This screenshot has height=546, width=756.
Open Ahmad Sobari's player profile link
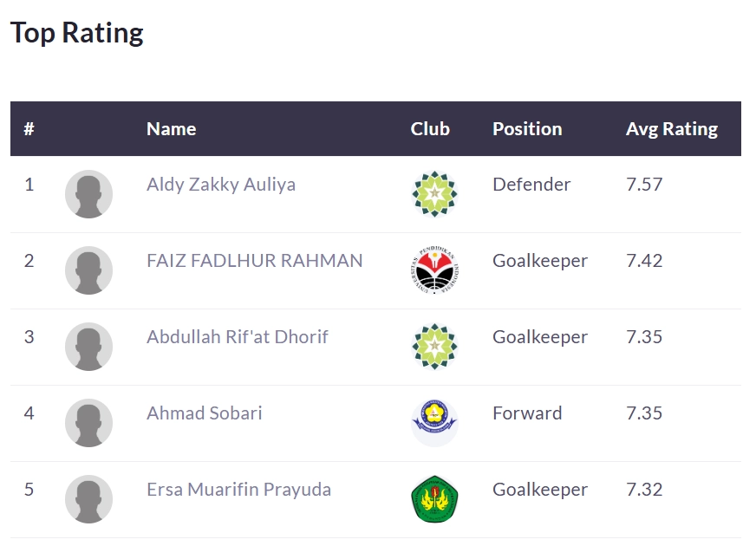pos(205,413)
